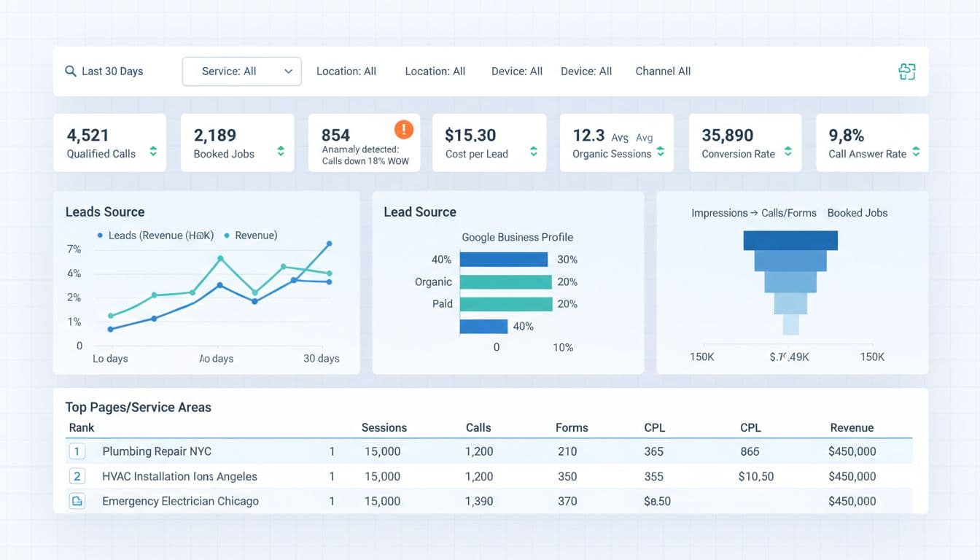
Task: Click 15,000 sessions in Emergency Electrician row
Action: [x=383, y=501]
